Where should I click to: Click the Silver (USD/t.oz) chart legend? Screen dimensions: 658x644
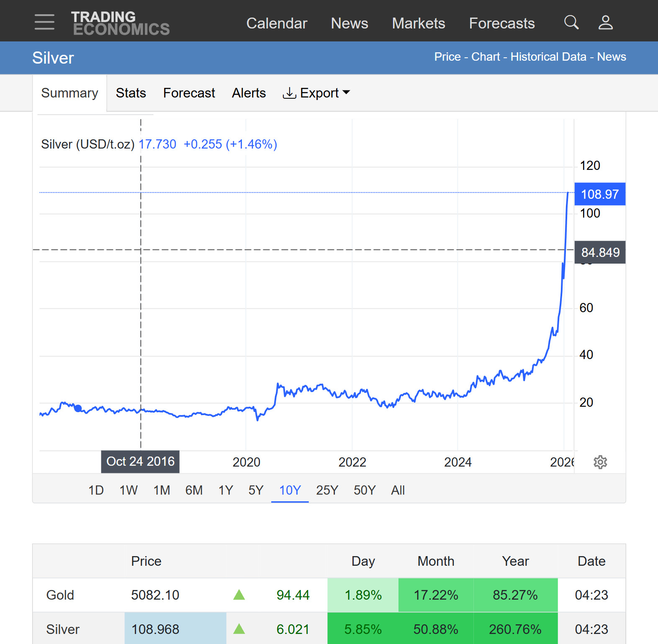(x=87, y=144)
